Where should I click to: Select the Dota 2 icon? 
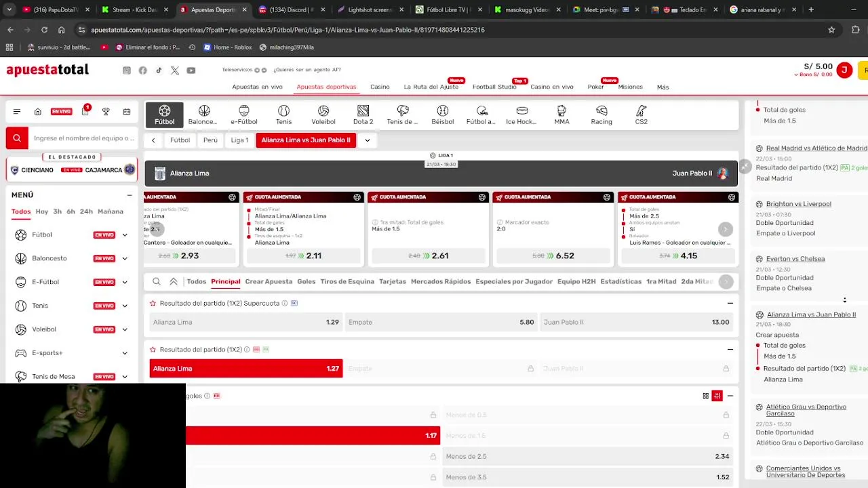(x=363, y=115)
